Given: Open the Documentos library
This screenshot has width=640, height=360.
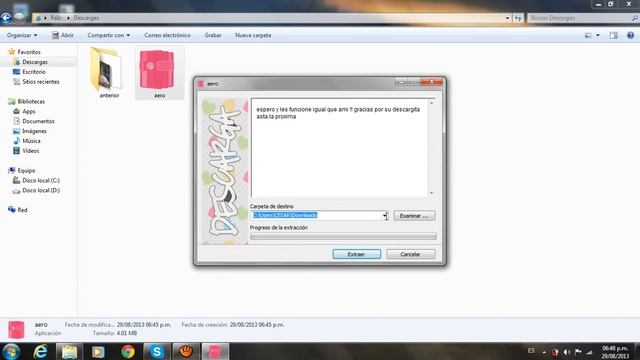Looking at the screenshot, I should pos(38,121).
